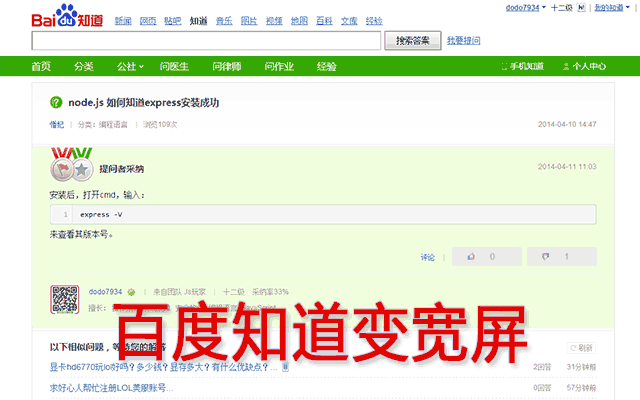Open the 文库 link in top navigation
Image resolution: width=640 pixels, height=400 pixels.
(x=349, y=21)
